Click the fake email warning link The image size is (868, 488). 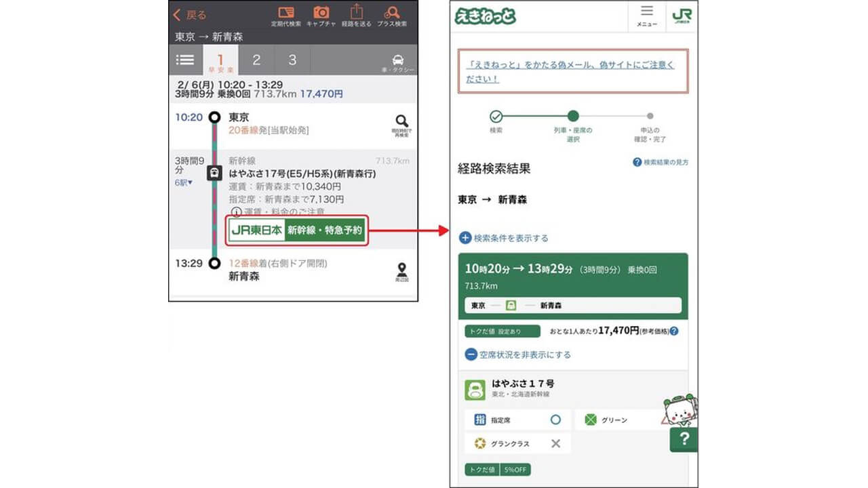570,72
